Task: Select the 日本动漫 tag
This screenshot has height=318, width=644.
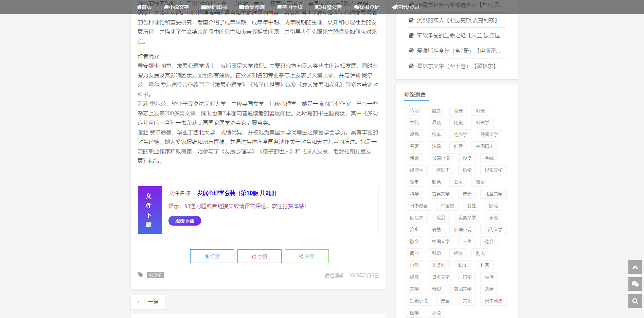Action: pyautogui.click(x=494, y=301)
